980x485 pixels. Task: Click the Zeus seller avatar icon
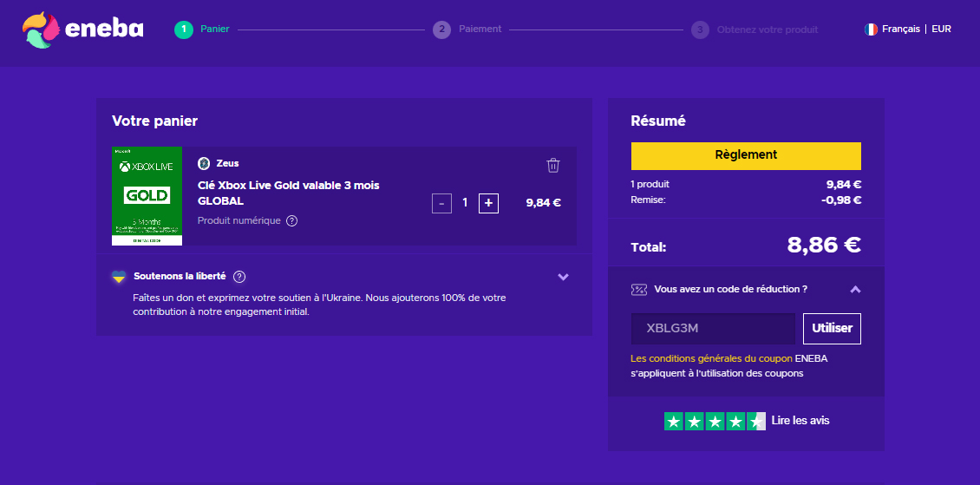(x=204, y=163)
